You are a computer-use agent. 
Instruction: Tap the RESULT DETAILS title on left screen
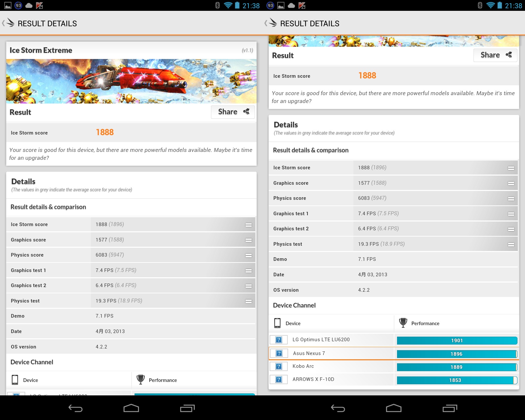(47, 24)
